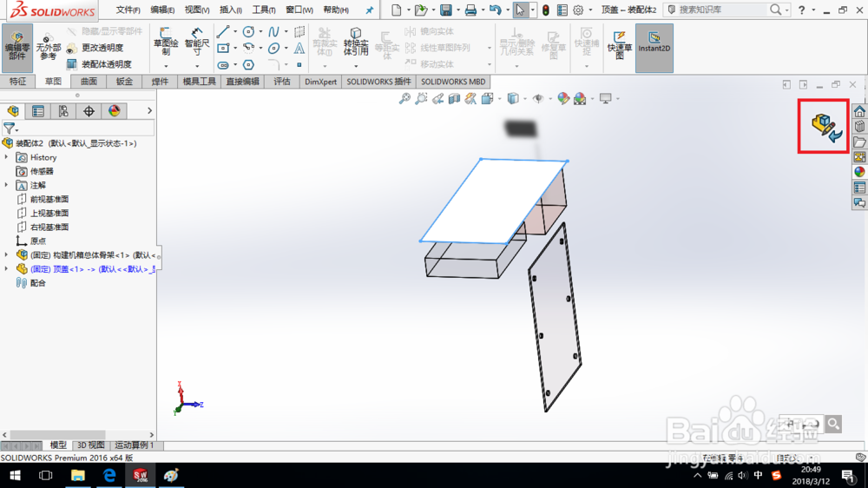Image resolution: width=868 pixels, height=488 pixels.
Task: Open Options gear icon
Action: (x=578, y=10)
